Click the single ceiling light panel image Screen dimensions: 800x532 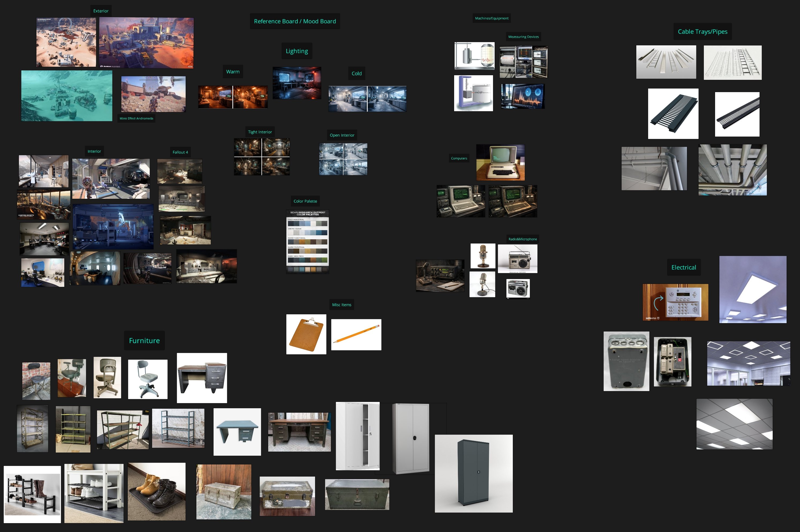click(753, 289)
